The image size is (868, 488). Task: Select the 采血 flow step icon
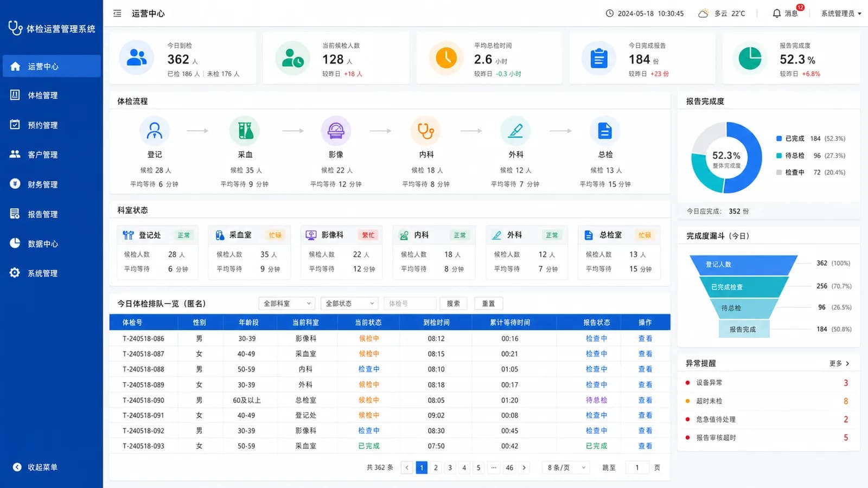click(245, 131)
